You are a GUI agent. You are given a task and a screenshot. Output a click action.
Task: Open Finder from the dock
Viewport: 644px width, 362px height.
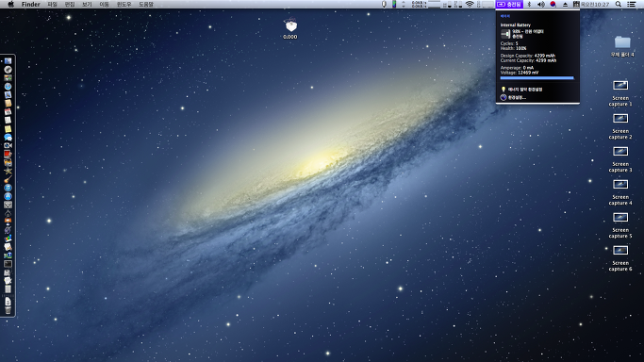click(8, 61)
